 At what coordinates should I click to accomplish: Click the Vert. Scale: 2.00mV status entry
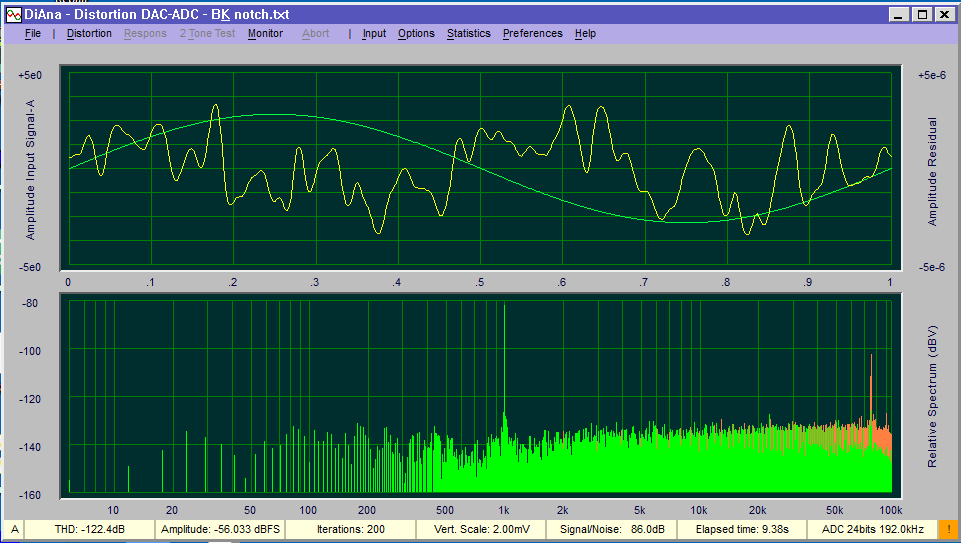(482, 530)
